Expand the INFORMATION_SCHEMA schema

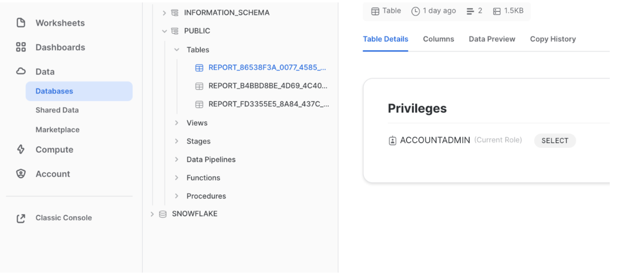tap(164, 13)
